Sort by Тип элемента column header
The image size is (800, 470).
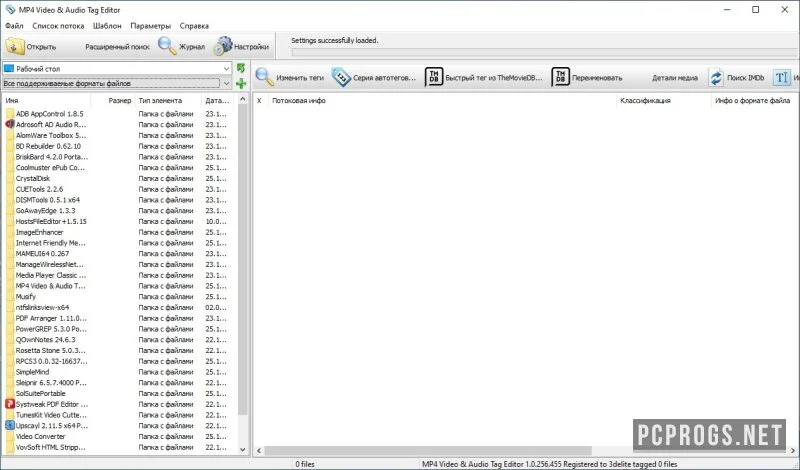pos(168,101)
